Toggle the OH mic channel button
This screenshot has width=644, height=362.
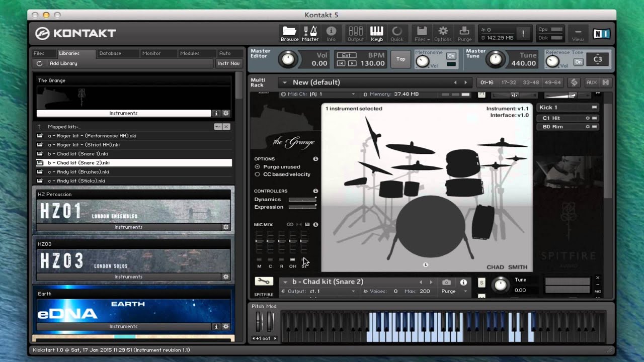click(x=292, y=259)
